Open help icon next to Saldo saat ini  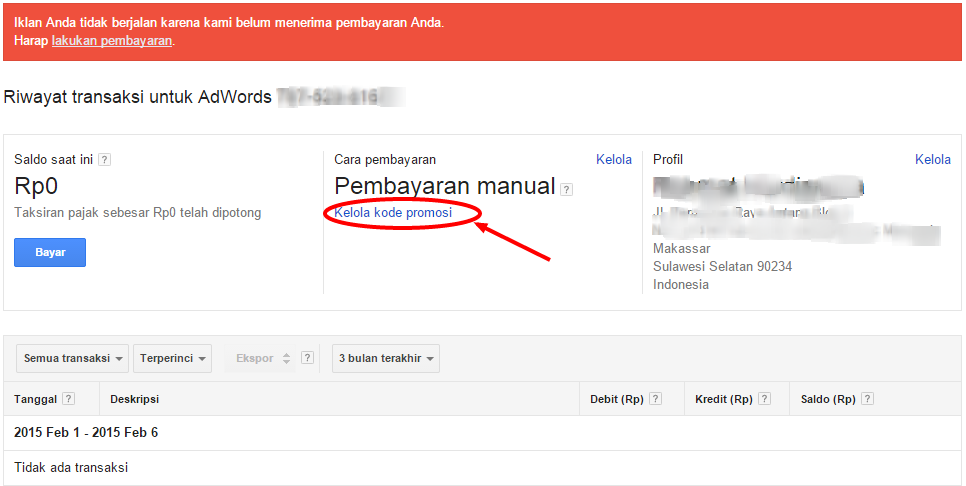(105, 160)
